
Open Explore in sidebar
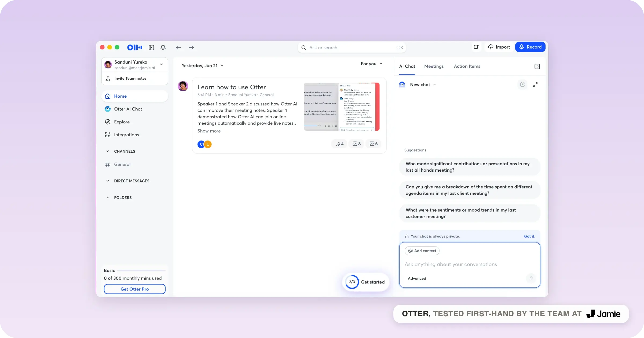(135, 122)
